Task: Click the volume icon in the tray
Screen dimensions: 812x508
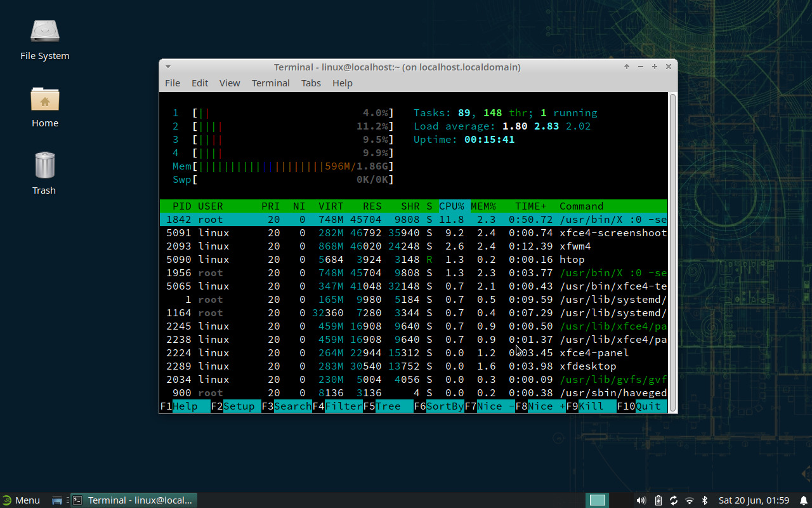Action: tap(641, 500)
